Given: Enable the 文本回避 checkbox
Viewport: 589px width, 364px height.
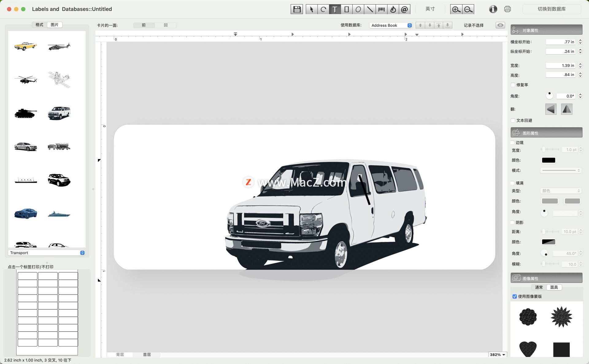Looking at the screenshot, I should pos(513,121).
